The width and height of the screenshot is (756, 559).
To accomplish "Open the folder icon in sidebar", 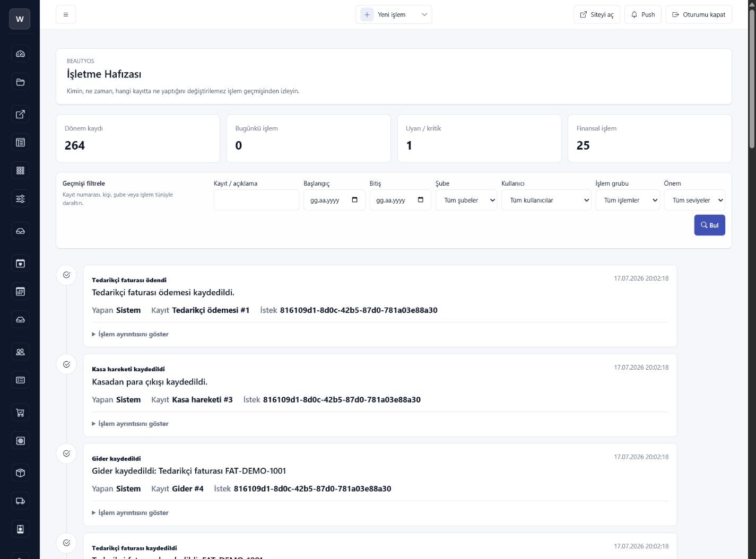I will point(20,82).
